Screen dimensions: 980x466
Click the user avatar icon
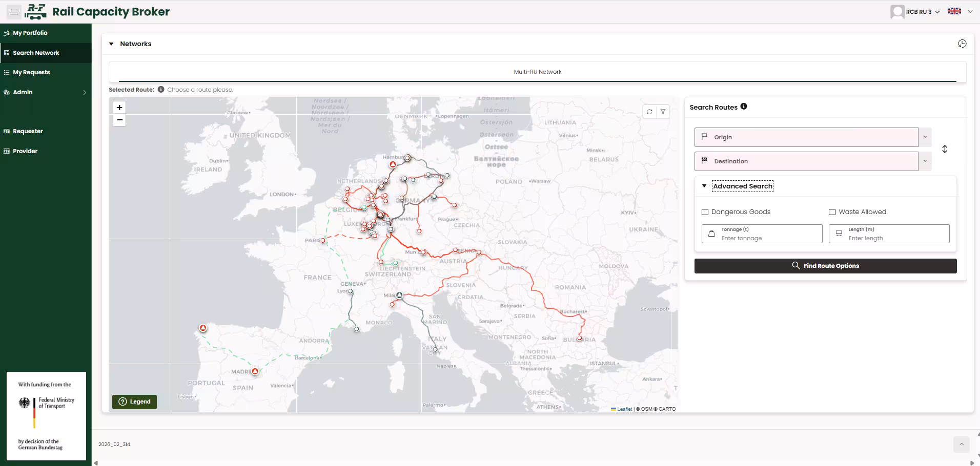[897, 12]
